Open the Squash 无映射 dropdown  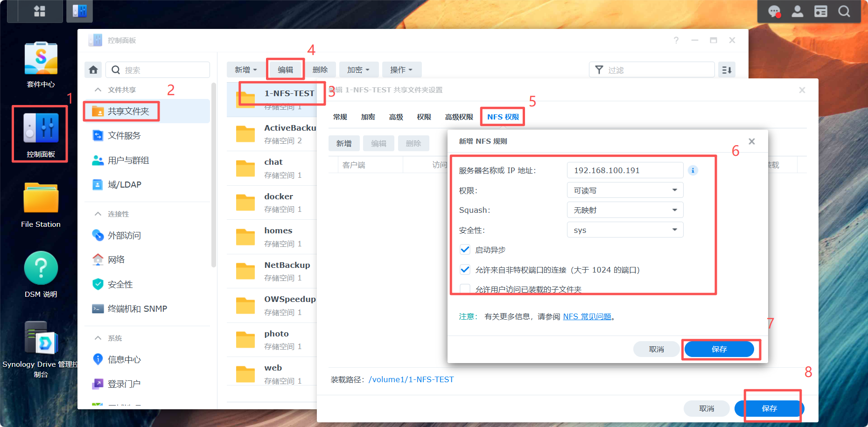pyautogui.click(x=625, y=210)
